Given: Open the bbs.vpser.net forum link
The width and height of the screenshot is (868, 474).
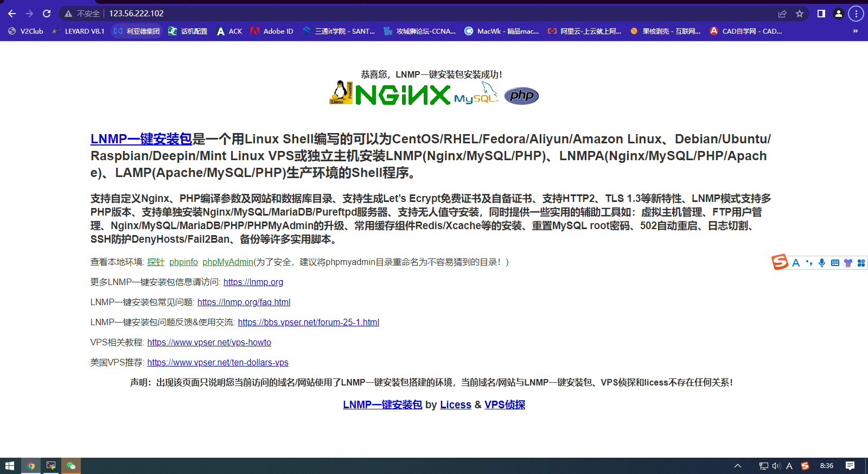Looking at the screenshot, I should [308, 322].
